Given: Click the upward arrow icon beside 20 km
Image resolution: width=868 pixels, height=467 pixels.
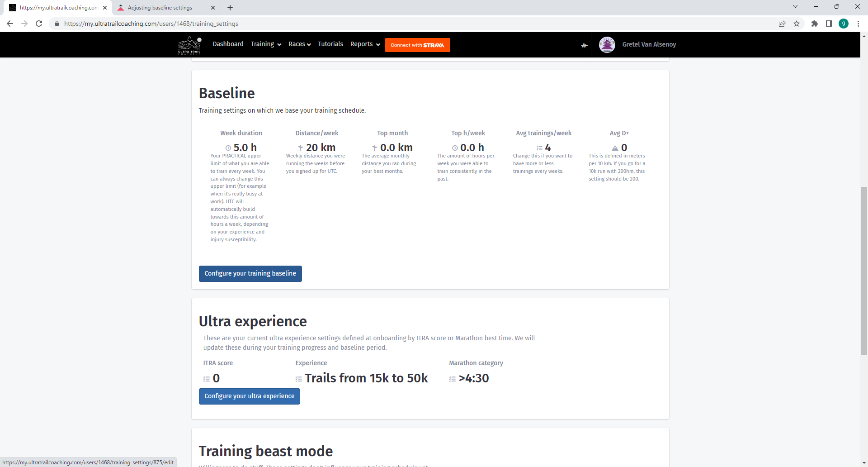Looking at the screenshot, I should [300, 148].
